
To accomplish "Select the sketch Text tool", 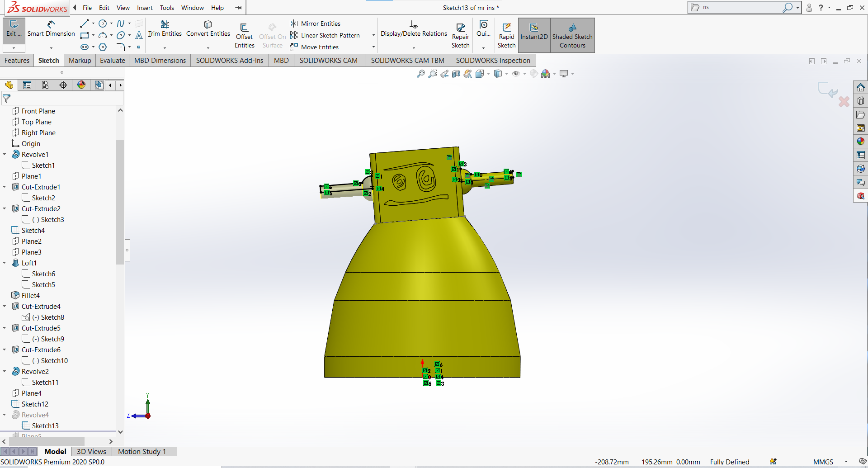I will point(139,35).
